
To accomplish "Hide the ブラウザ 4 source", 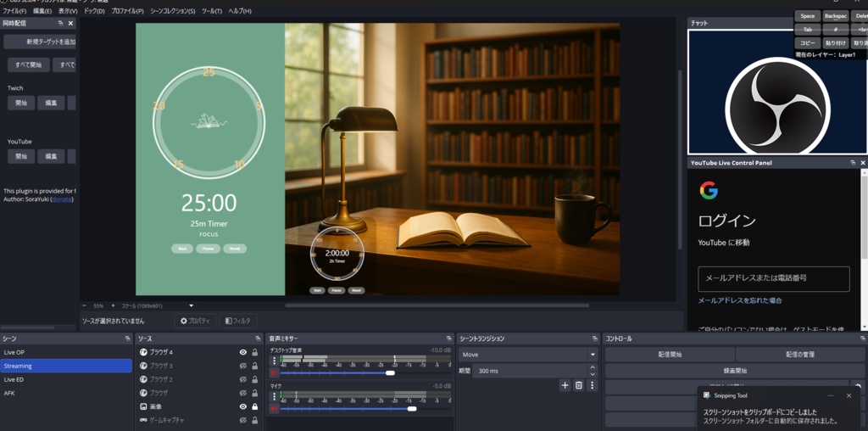I will (243, 352).
